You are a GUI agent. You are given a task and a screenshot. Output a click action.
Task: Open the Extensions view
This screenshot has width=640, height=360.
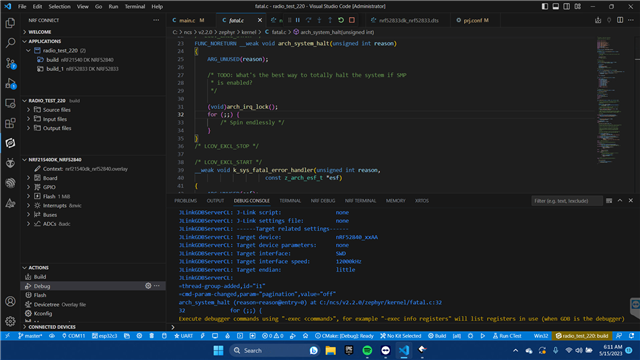[x=10, y=123]
